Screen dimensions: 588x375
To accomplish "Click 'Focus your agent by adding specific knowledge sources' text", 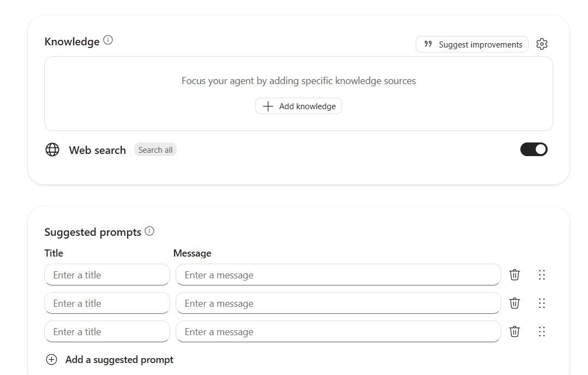I will (298, 81).
